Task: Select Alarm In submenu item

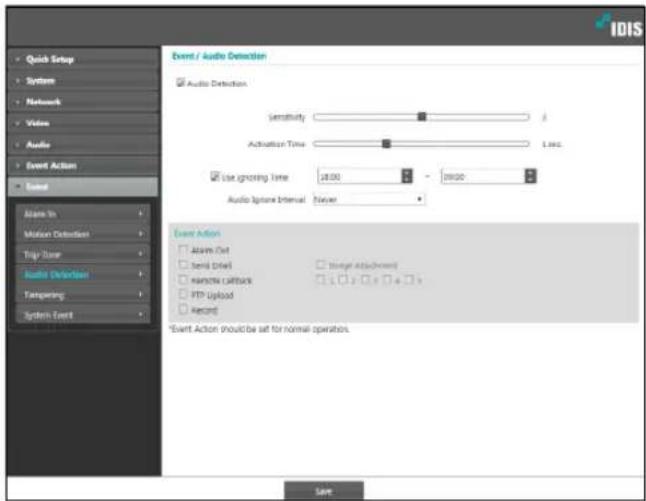Action: [82, 213]
